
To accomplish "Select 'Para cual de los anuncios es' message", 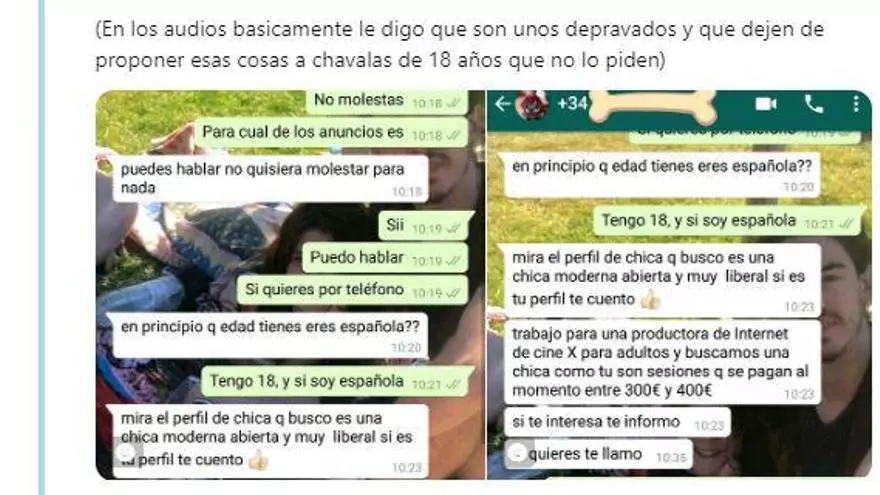I will click(x=331, y=133).
